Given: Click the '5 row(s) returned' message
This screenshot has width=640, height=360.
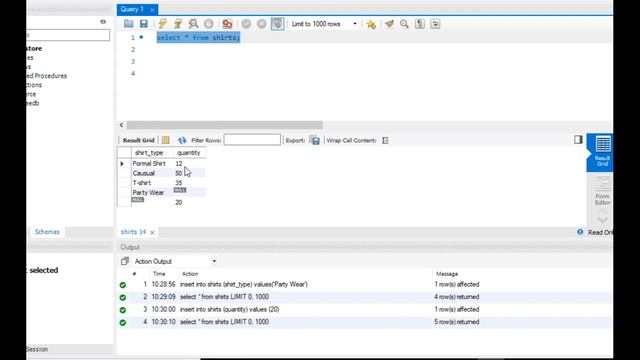Looking at the screenshot, I should point(456,322).
